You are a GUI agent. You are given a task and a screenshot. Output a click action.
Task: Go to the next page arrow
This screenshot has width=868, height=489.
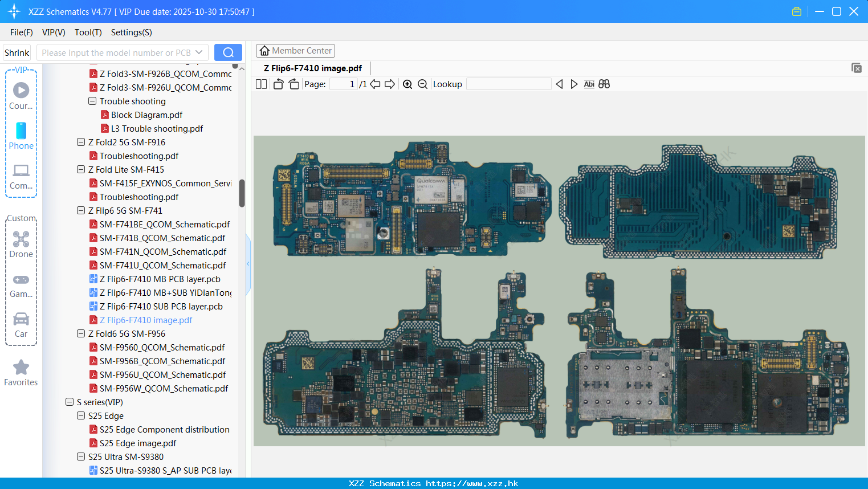point(390,84)
